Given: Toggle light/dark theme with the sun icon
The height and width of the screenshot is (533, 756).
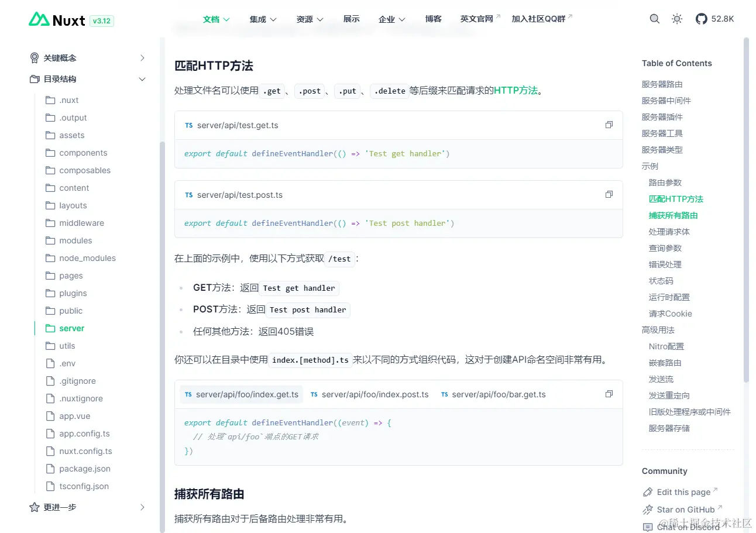Looking at the screenshot, I should (676, 18).
